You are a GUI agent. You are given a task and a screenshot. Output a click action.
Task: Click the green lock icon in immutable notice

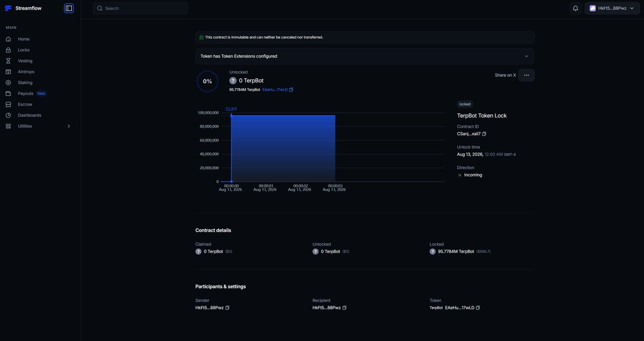click(202, 38)
